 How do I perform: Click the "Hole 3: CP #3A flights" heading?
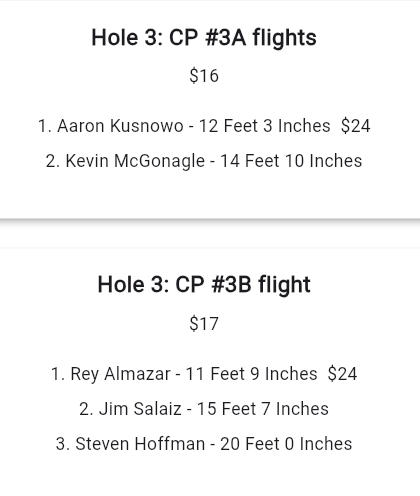point(204,37)
